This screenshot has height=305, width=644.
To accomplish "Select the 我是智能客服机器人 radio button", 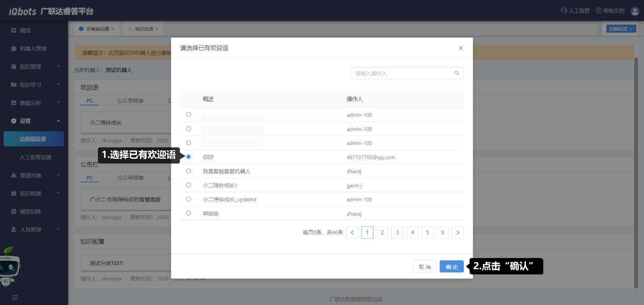I will [x=188, y=171].
